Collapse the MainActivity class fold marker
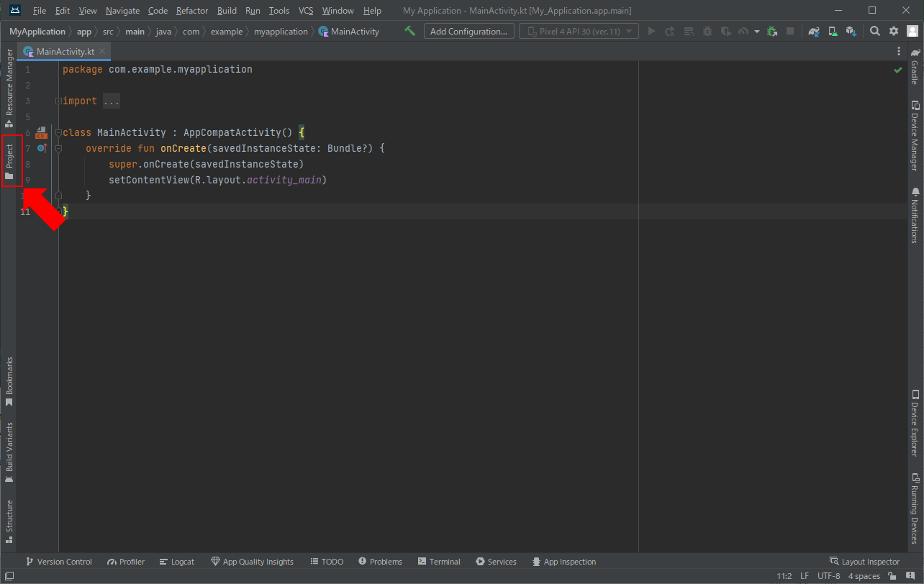Image resolution: width=924 pixels, height=584 pixels. 59,133
